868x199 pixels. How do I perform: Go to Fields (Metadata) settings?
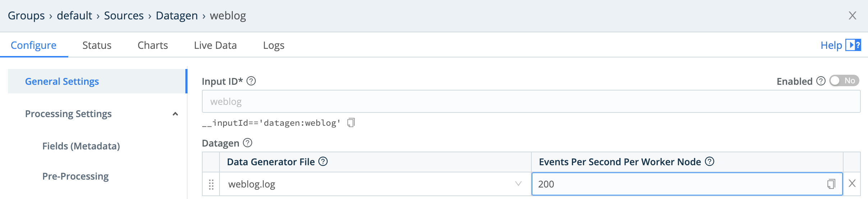(x=81, y=146)
